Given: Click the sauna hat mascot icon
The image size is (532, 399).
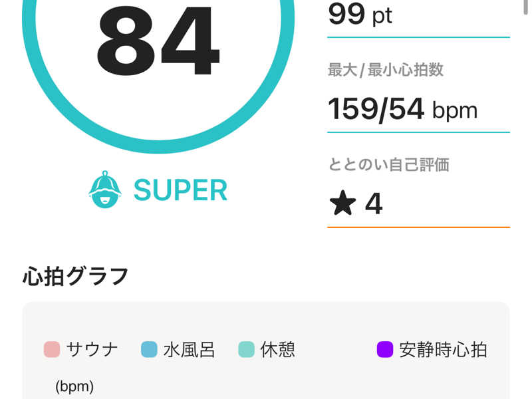Looking at the screenshot, I should tap(105, 190).
